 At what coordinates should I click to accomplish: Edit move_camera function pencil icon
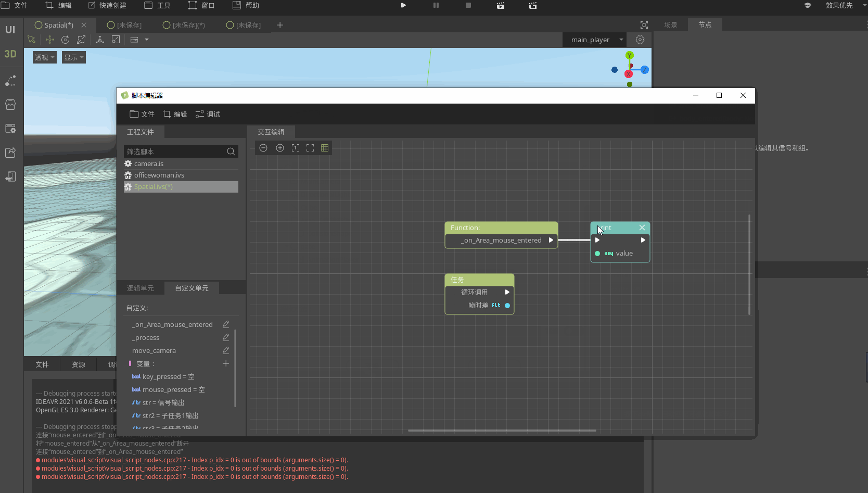pos(226,350)
